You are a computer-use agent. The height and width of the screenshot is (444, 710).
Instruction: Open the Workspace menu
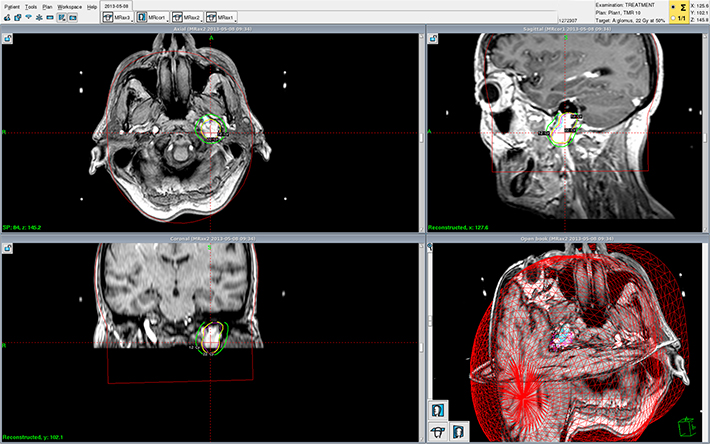click(70, 7)
